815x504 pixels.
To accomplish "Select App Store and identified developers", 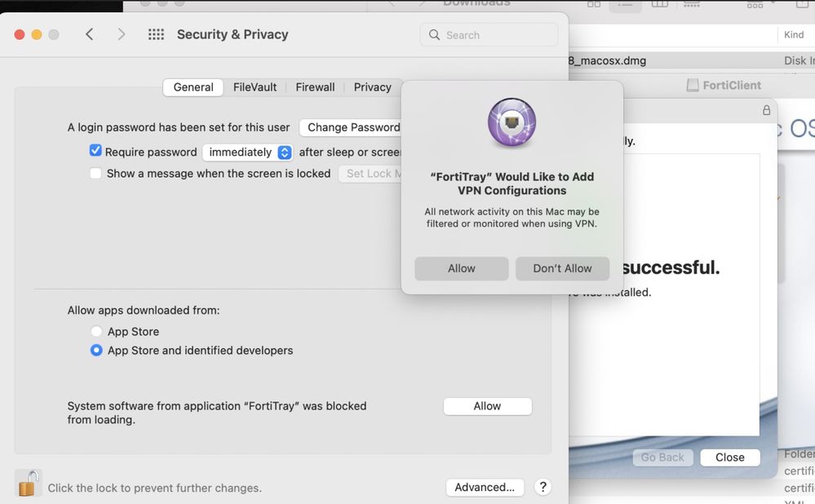I will [x=96, y=350].
